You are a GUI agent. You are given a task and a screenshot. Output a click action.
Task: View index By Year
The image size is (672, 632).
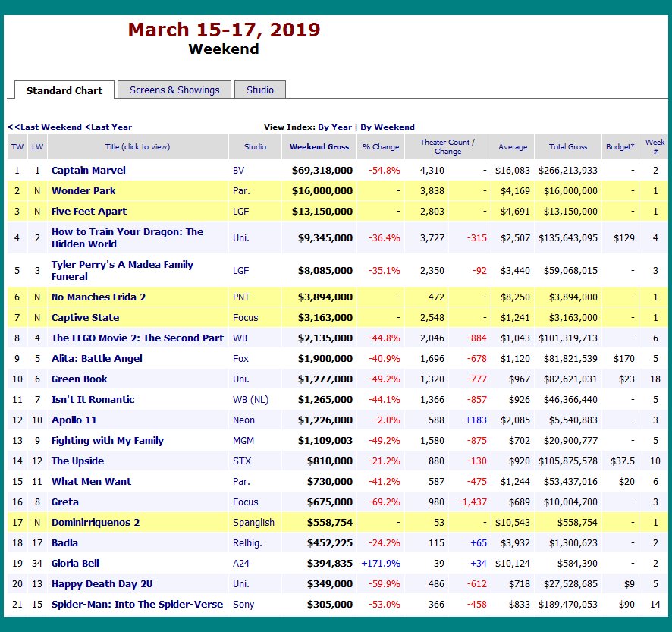pyautogui.click(x=334, y=127)
